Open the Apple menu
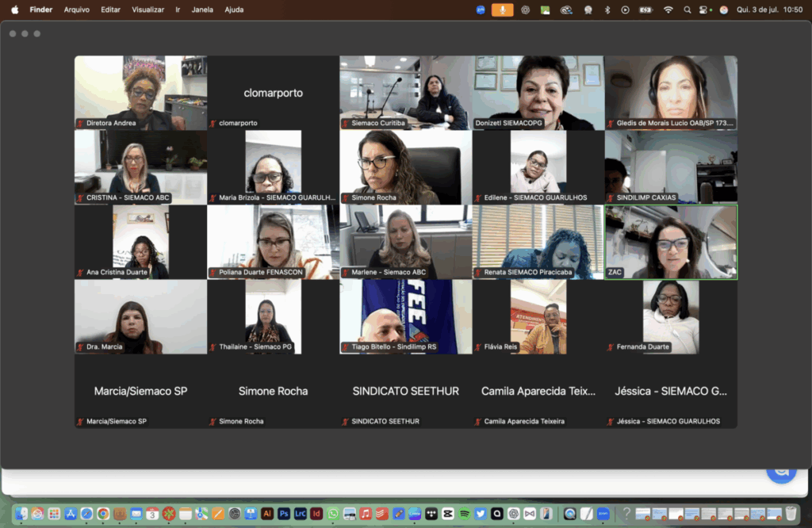 (14, 10)
